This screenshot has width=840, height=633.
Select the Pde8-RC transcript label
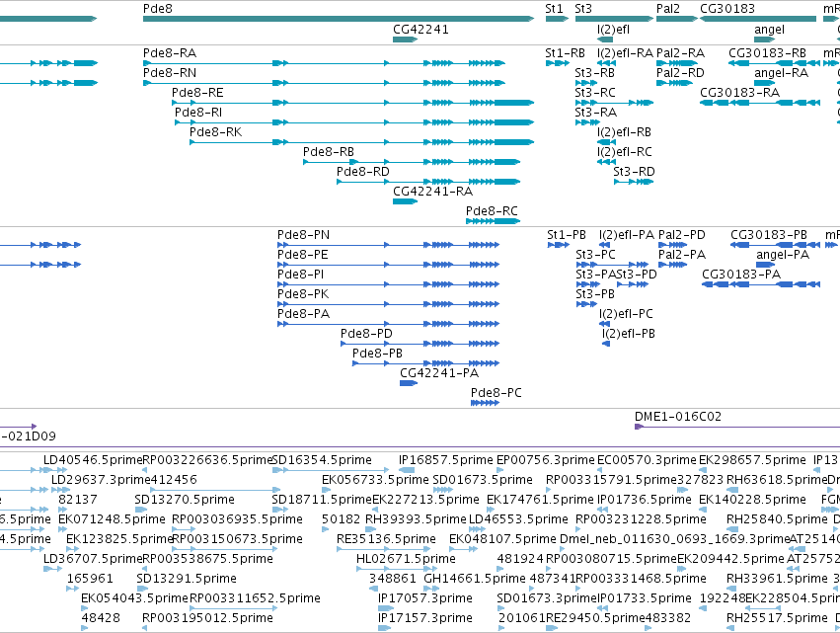(492, 211)
